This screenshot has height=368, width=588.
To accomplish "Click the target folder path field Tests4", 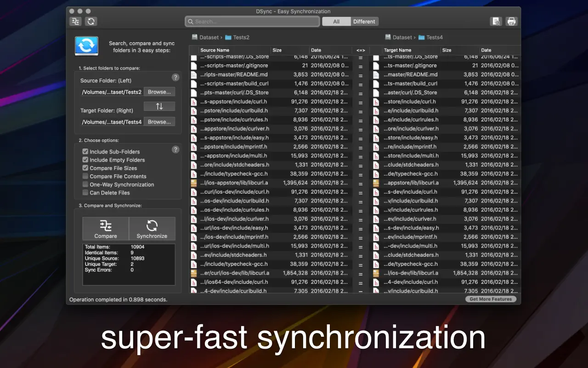I will tap(112, 122).
